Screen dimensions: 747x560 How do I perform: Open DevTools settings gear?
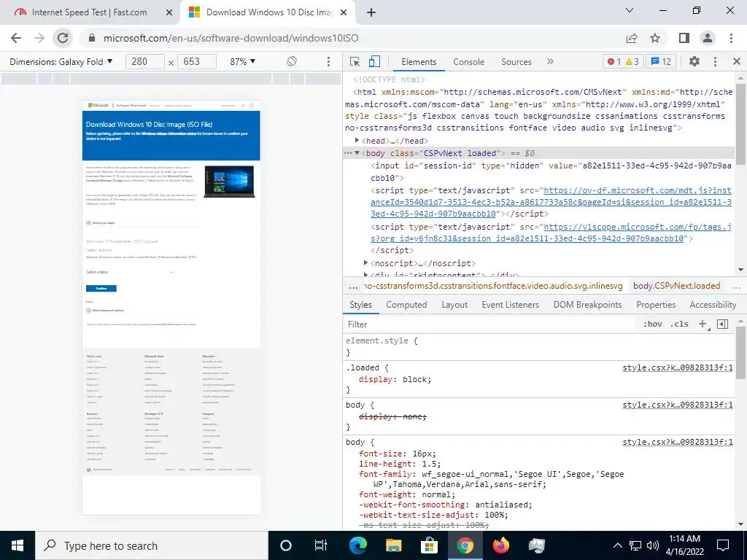(694, 61)
